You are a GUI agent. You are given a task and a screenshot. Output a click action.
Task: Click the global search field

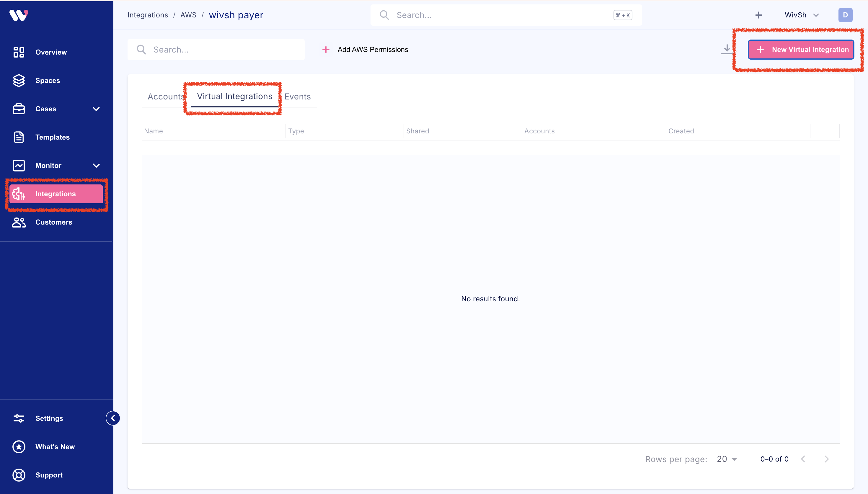click(x=506, y=15)
